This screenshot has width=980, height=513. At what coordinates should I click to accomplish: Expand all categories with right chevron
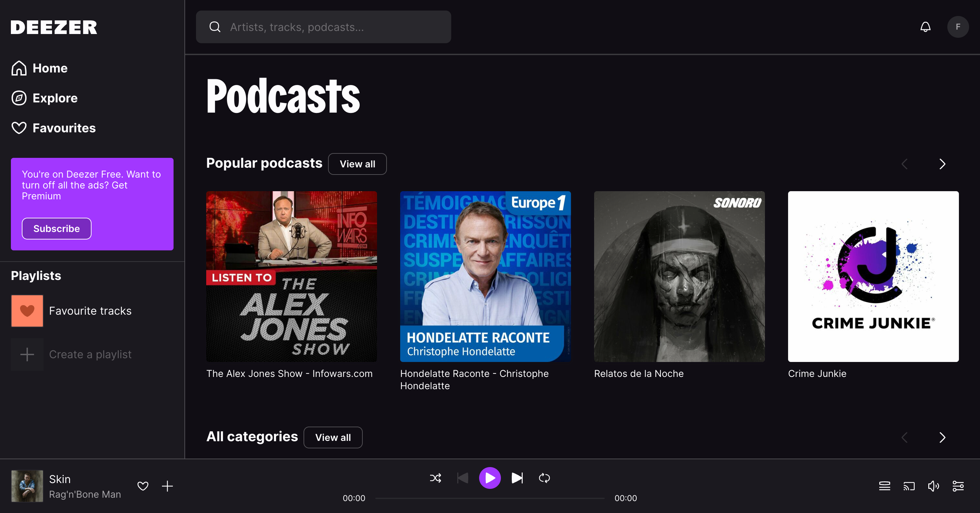[943, 437]
